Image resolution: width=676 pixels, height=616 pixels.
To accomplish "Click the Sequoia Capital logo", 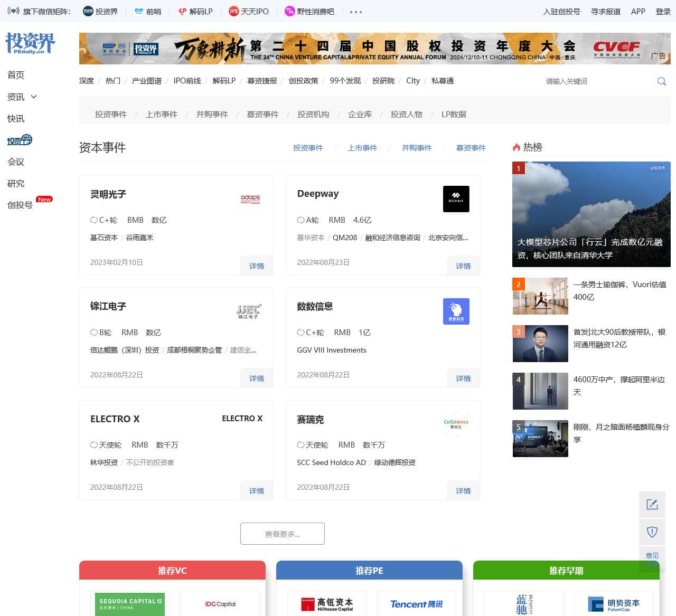I will coord(130,604).
